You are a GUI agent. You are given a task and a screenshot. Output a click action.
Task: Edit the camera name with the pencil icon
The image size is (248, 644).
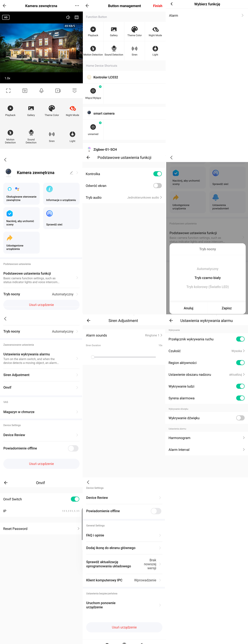(x=71, y=173)
